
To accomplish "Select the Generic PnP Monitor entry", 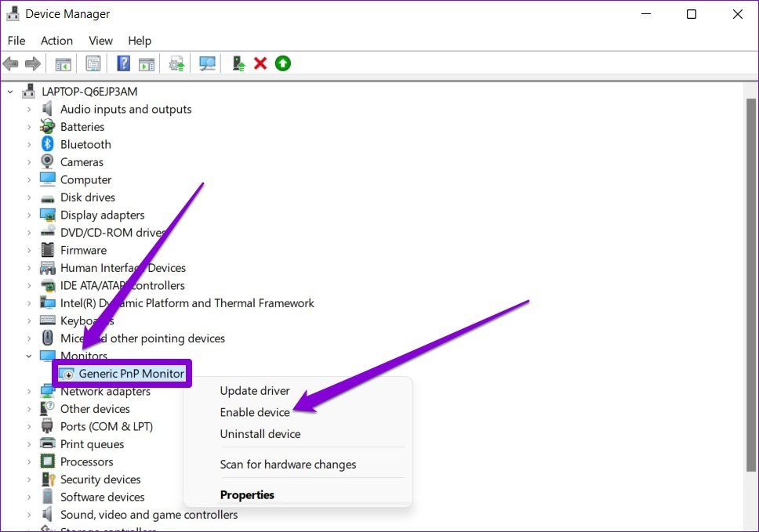I will pyautogui.click(x=122, y=373).
